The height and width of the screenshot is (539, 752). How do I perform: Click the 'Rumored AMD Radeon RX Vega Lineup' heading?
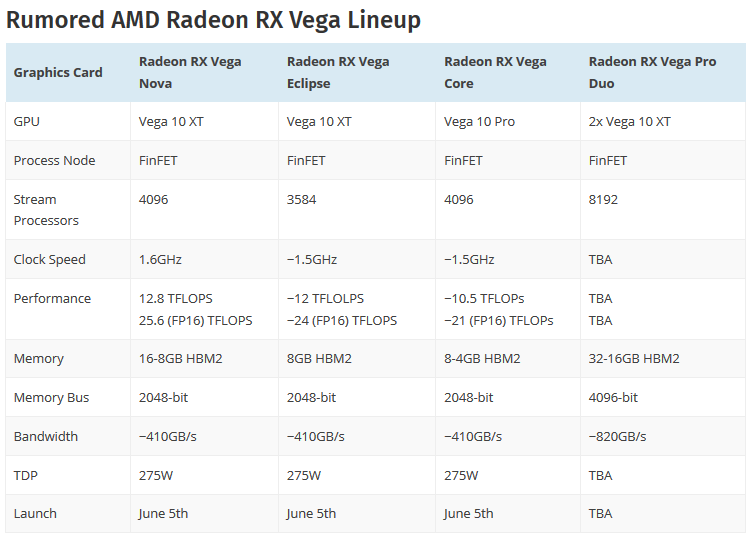coord(213,20)
